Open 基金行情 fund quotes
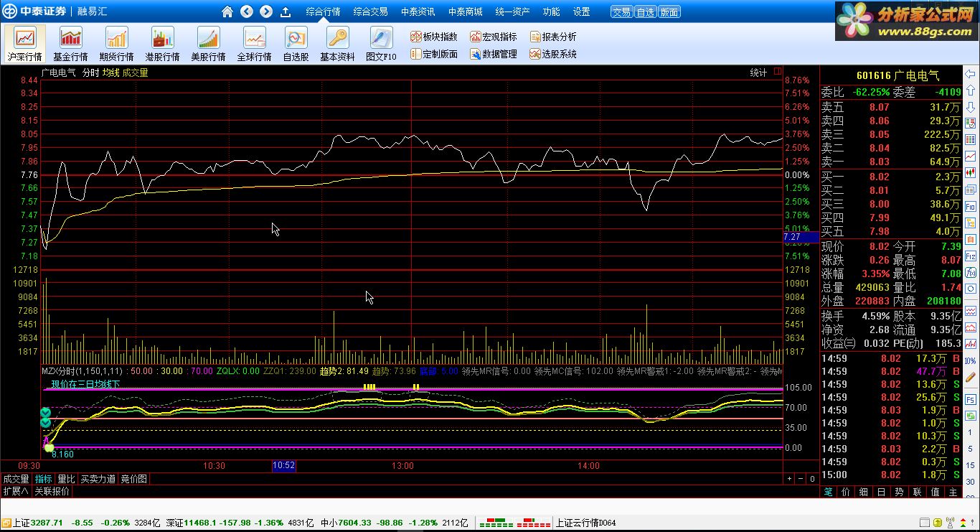 click(x=70, y=44)
